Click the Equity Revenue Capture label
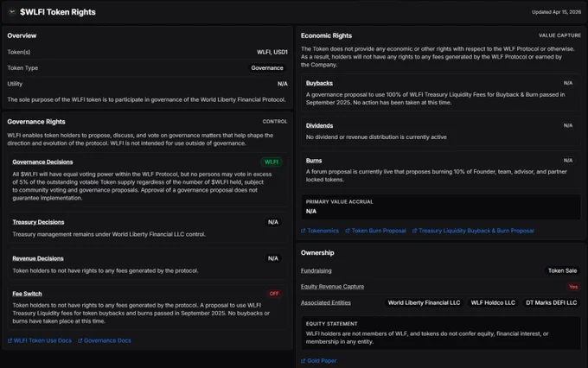This screenshot has width=588, height=368. point(332,287)
